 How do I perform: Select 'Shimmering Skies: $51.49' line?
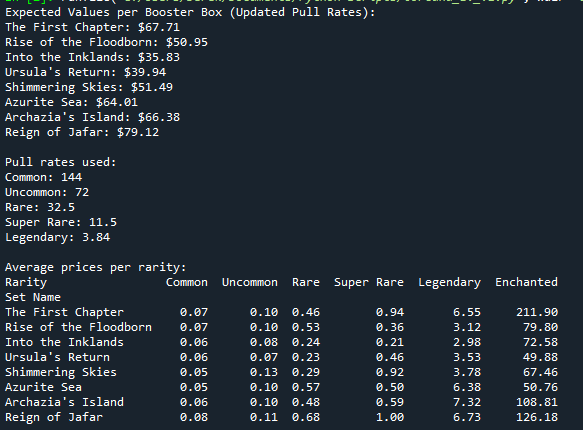pyautogui.click(x=89, y=87)
